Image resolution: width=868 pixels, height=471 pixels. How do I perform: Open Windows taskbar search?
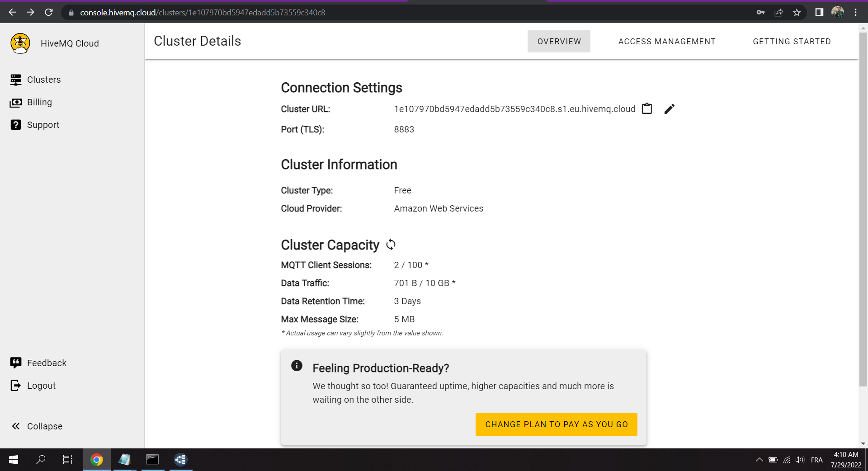point(41,460)
